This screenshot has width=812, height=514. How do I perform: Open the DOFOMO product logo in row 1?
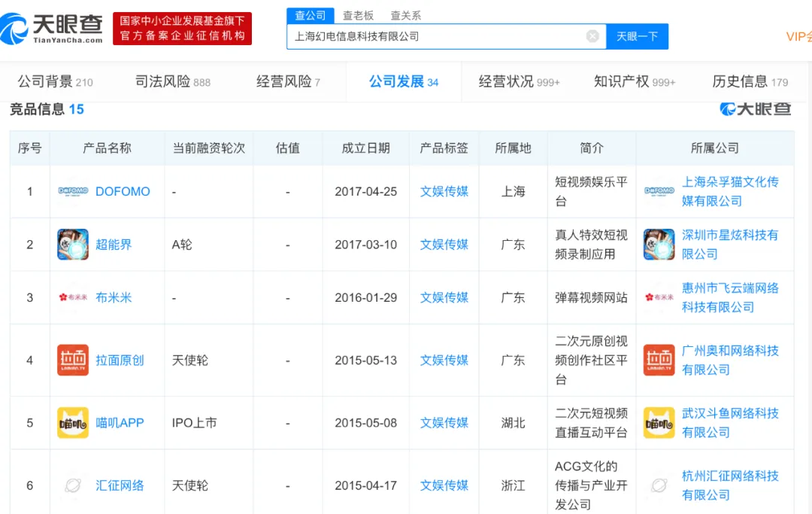[73, 191]
